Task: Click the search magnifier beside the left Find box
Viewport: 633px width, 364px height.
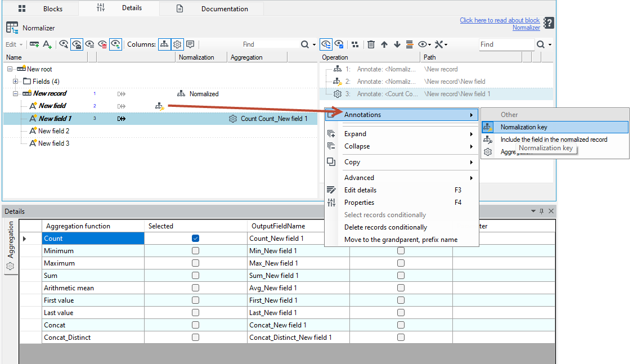Action: 305,44
